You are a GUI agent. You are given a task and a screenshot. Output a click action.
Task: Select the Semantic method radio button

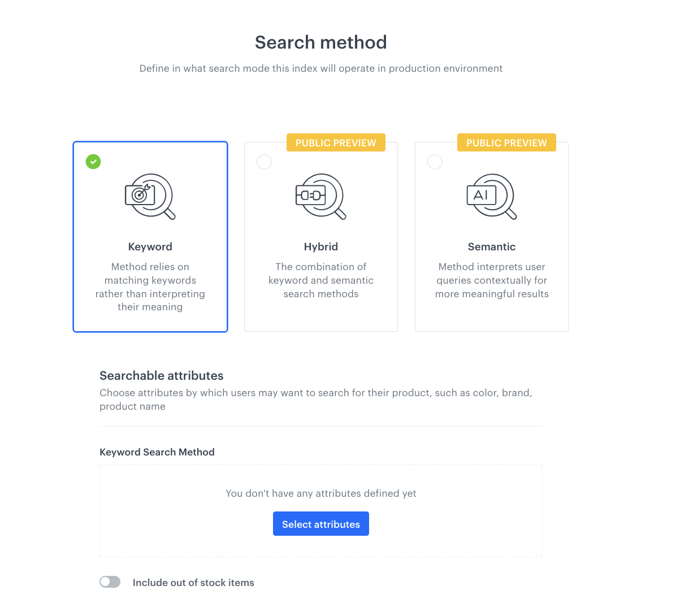[435, 162]
